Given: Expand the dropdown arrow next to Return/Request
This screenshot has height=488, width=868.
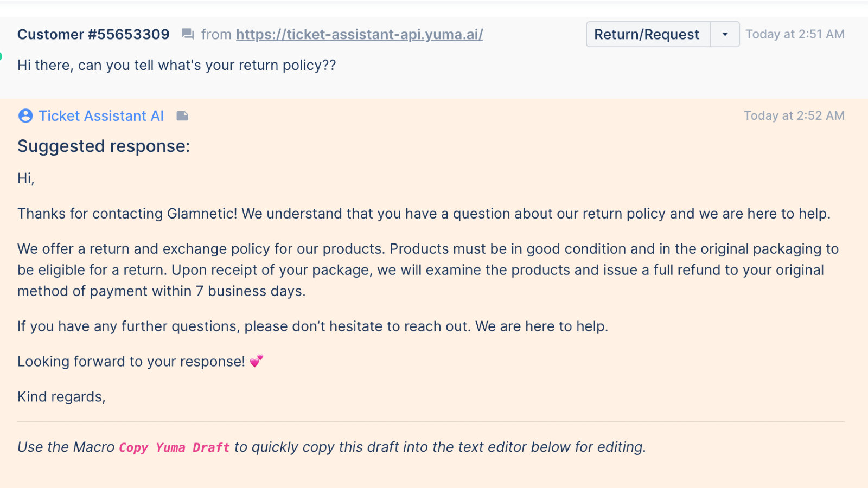Looking at the screenshot, I should coord(725,35).
